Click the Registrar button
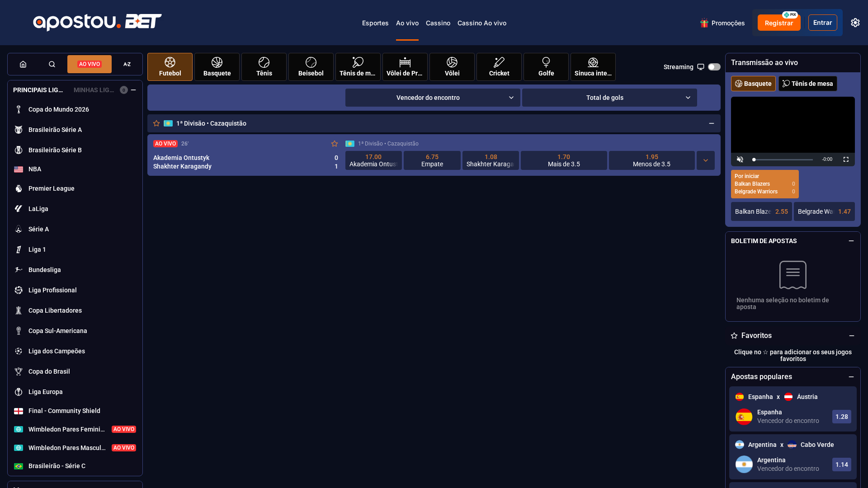The height and width of the screenshot is (488, 868). [x=779, y=23]
